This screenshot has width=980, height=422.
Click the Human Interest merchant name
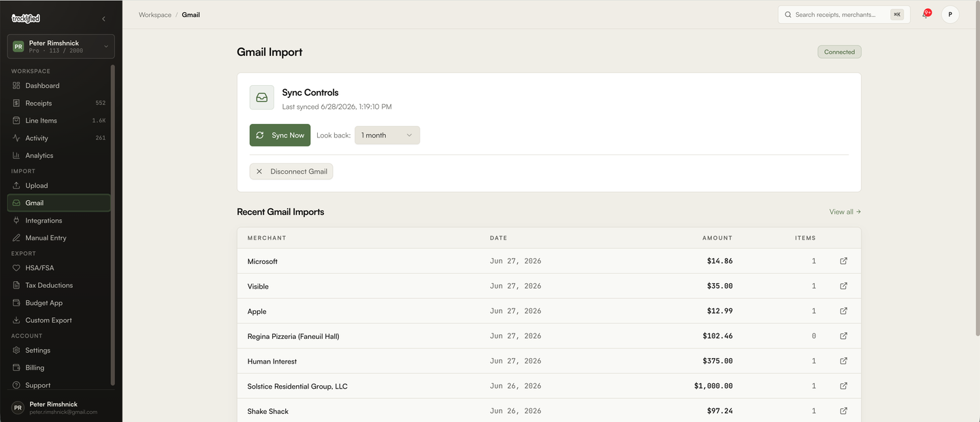(x=272, y=361)
